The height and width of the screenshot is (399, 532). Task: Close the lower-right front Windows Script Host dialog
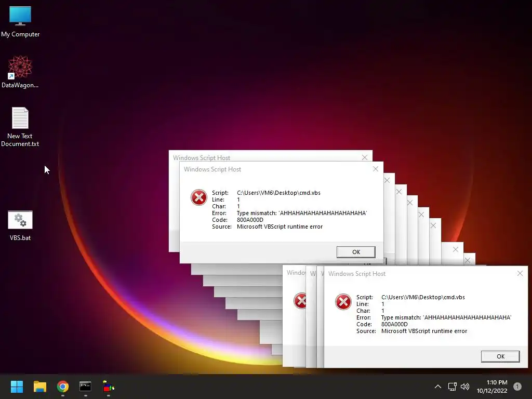point(520,273)
